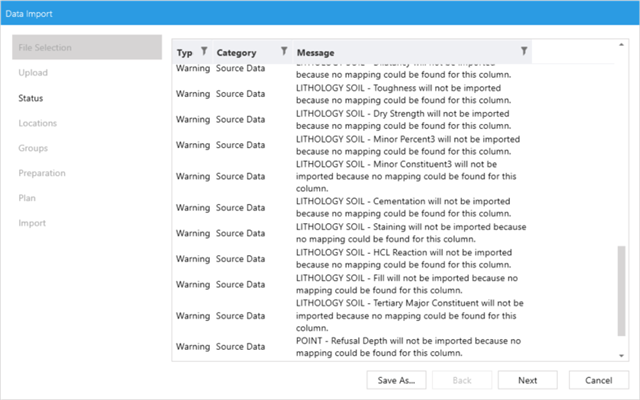This screenshot has width=640, height=400.
Task: Select the Status step in sidebar
Action: pos(31,98)
